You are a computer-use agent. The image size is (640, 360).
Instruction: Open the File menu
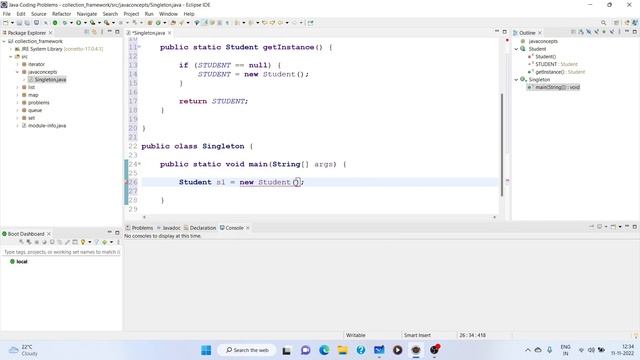click(x=7, y=14)
